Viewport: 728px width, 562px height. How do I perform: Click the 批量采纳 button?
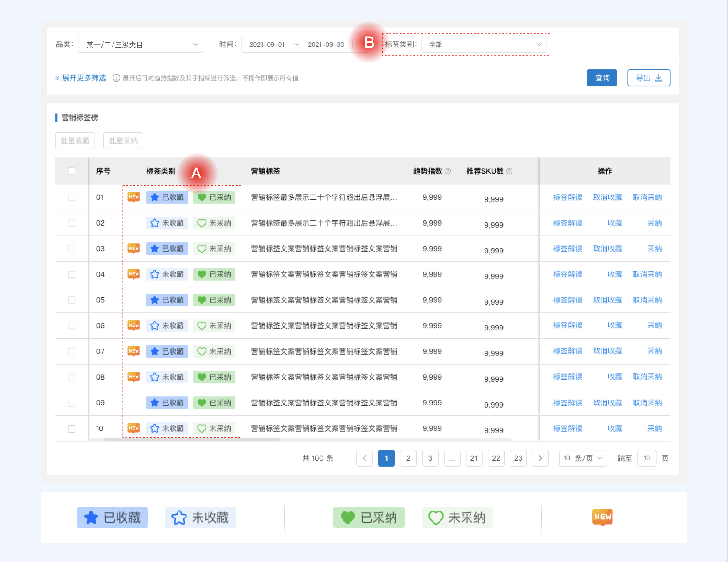pos(123,140)
